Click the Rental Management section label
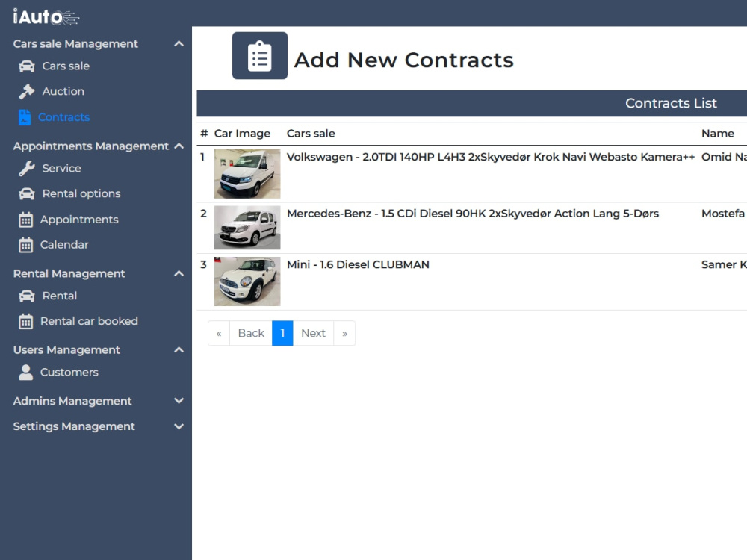 coord(69,273)
